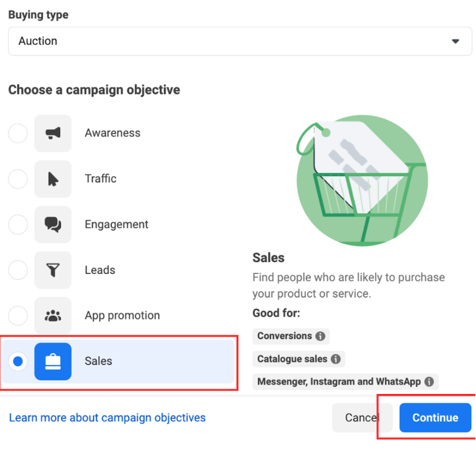Click the App promotion people icon

(53, 316)
